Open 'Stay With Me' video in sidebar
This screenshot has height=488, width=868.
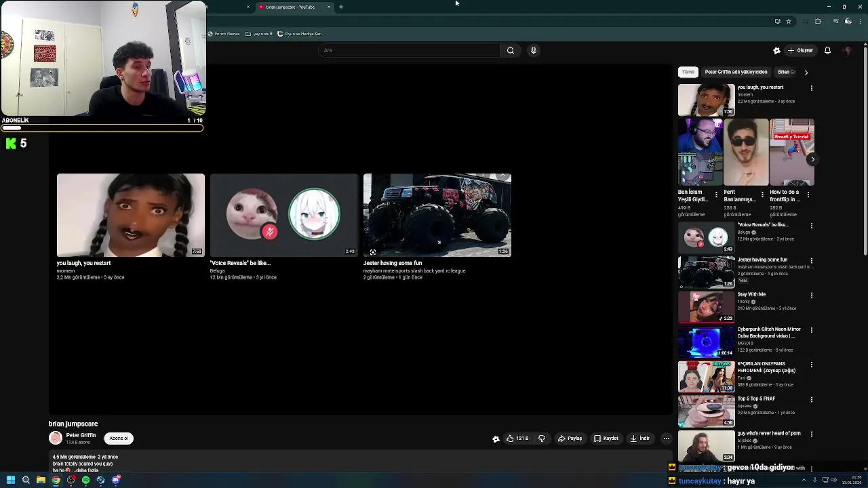[x=707, y=306]
